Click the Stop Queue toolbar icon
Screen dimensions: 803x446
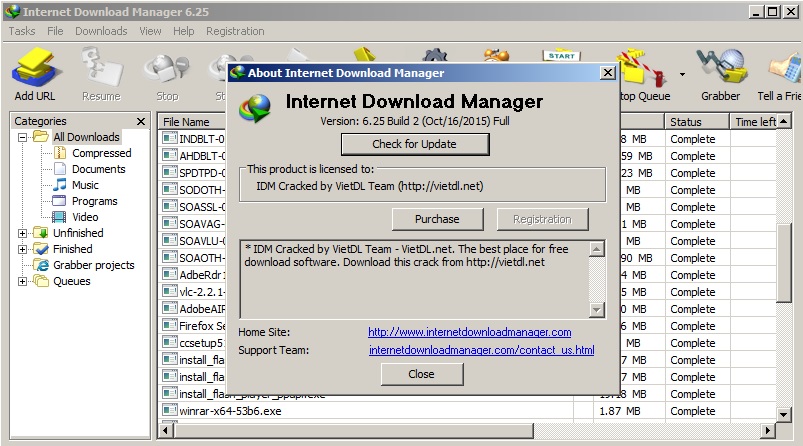pyautogui.click(x=643, y=67)
